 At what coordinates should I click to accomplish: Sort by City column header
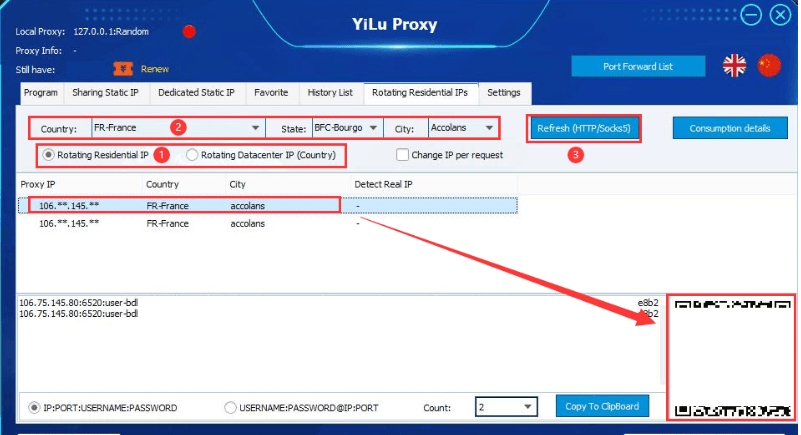click(288, 184)
